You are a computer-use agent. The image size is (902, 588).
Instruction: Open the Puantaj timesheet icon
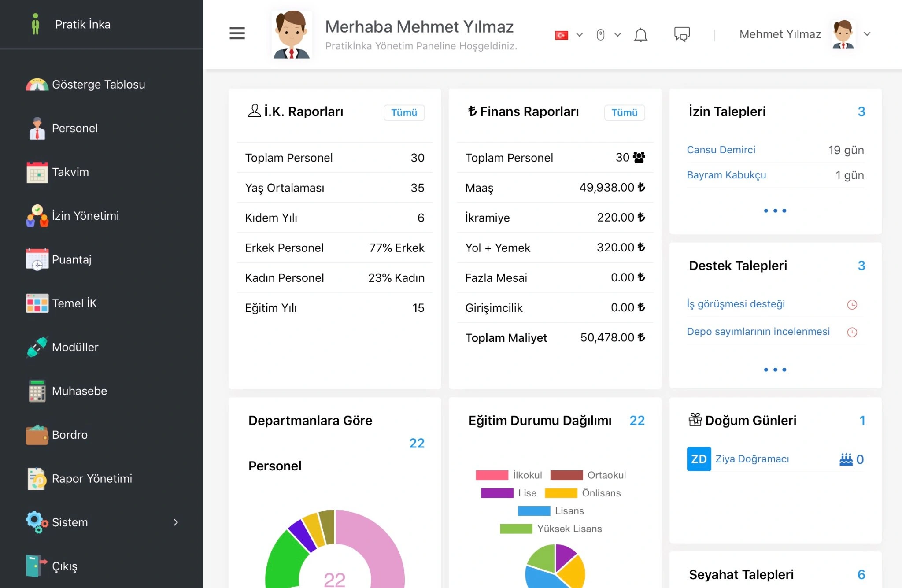pyautogui.click(x=37, y=259)
